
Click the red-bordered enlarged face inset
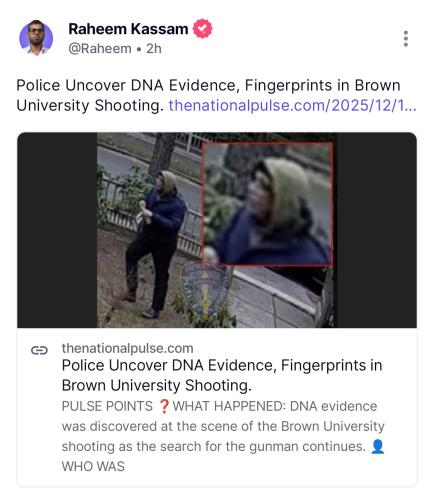coord(267,204)
